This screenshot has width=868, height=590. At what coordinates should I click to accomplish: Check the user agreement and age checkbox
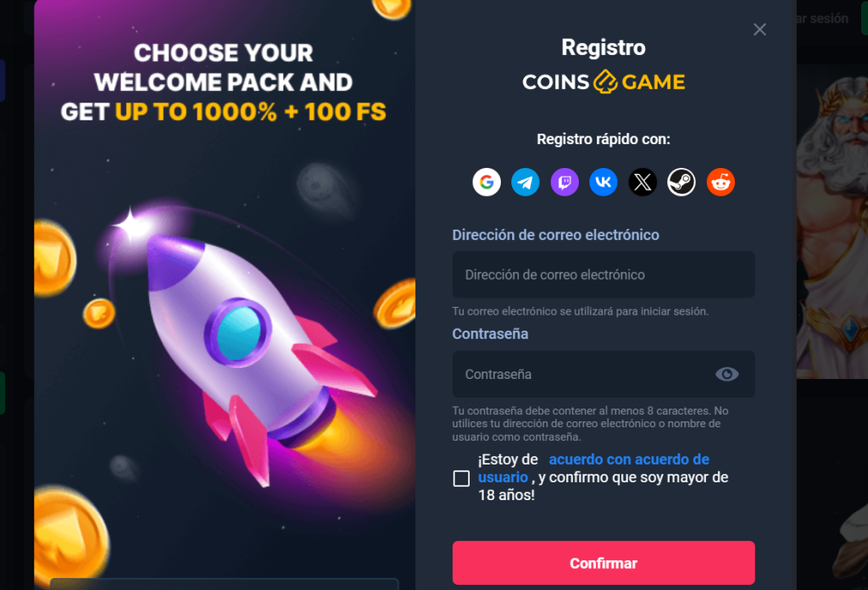click(461, 478)
